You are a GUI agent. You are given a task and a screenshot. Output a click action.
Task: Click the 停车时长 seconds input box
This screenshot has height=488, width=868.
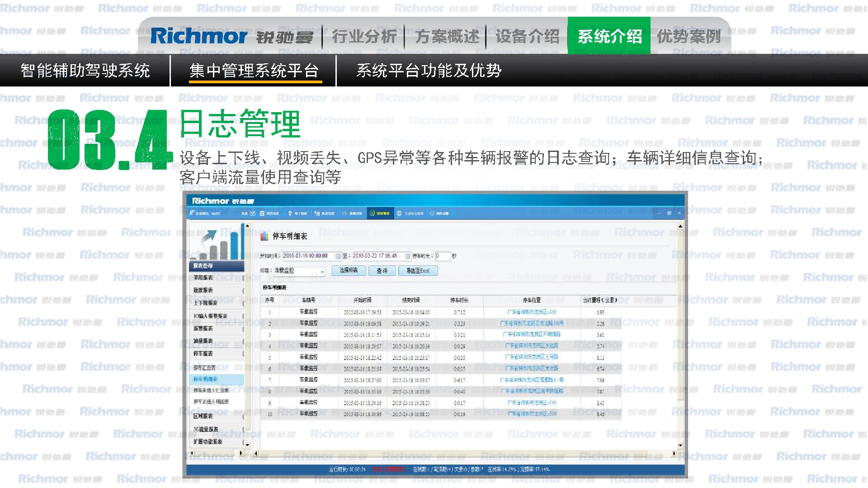pyautogui.click(x=443, y=256)
